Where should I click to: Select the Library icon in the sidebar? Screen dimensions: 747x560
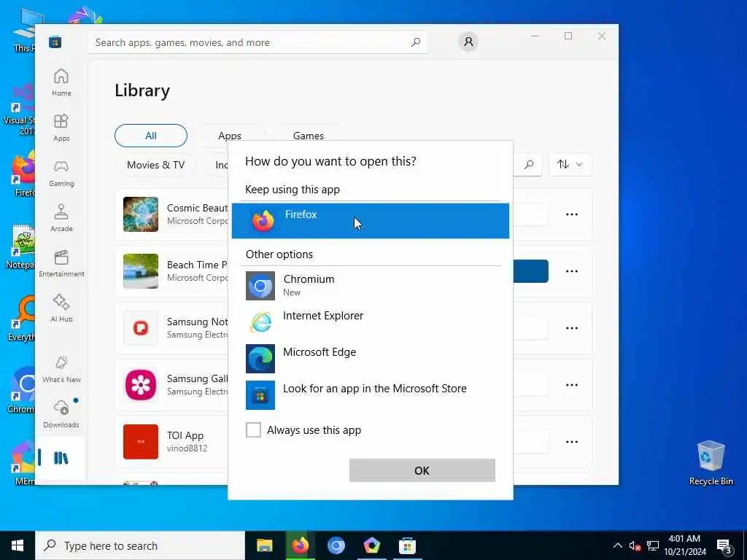coord(61,458)
